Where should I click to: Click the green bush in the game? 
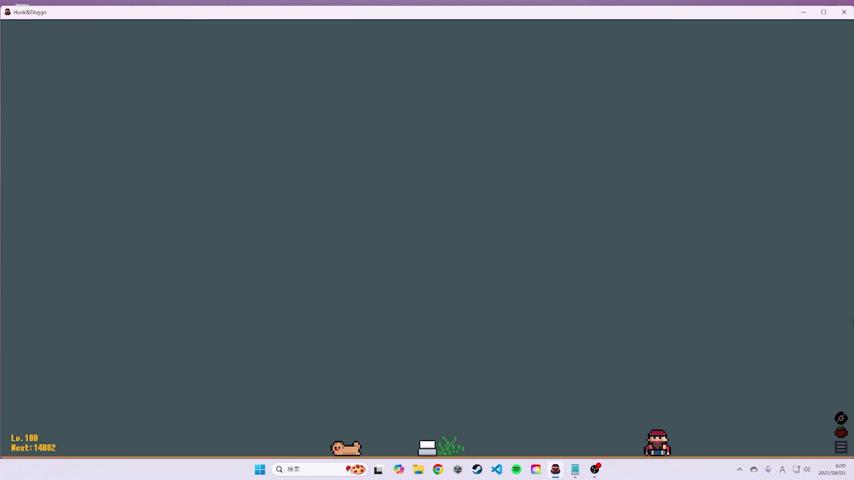[x=450, y=446]
